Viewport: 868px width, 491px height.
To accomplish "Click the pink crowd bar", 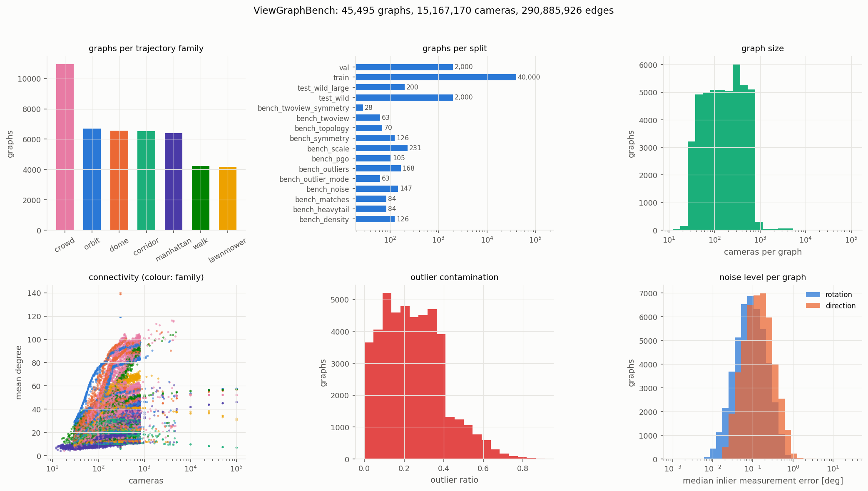I will 65,147.
